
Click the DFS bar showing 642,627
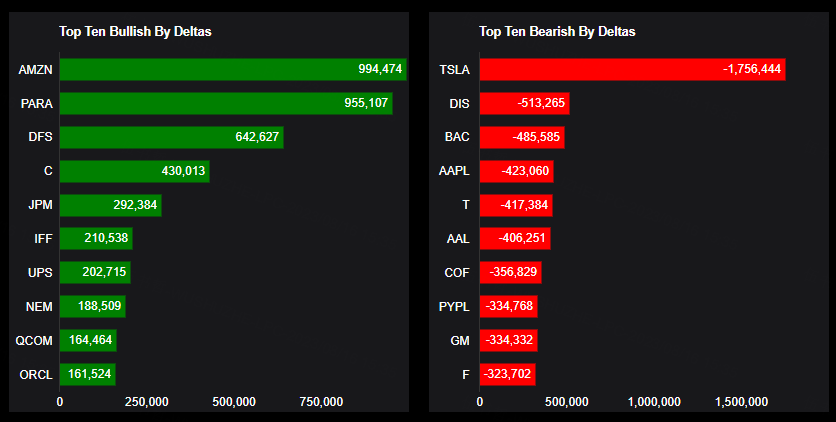pos(171,137)
